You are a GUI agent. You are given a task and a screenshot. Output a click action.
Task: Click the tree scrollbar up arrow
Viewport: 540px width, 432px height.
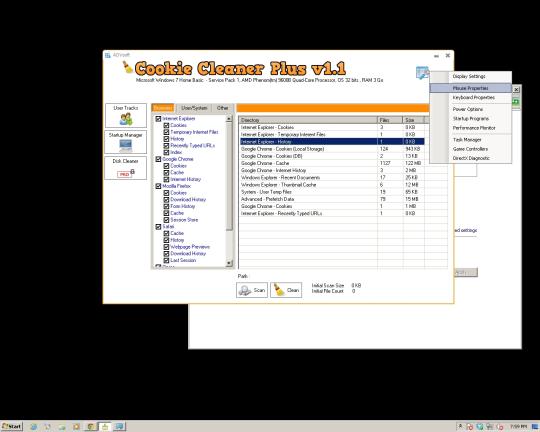click(x=229, y=119)
